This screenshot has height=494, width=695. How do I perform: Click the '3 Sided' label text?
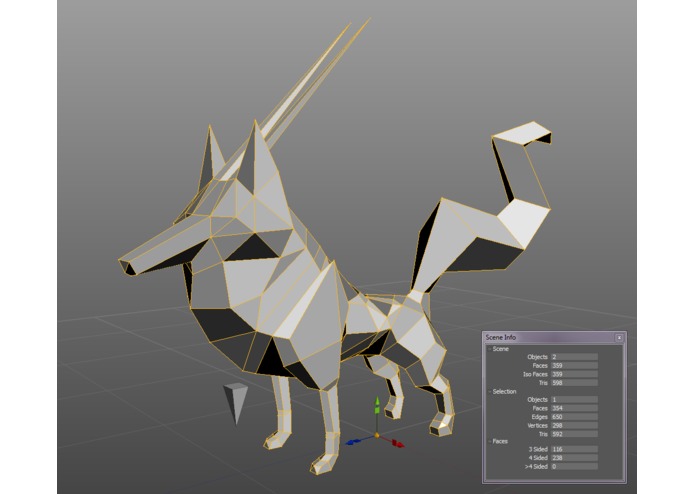pyautogui.click(x=538, y=449)
